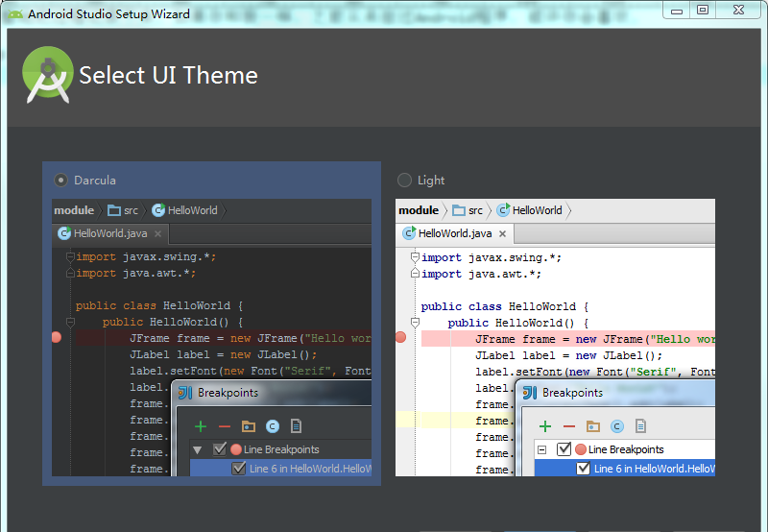Maximize the Setup Wizard window
Image resolution: width=768 pixels, height=532 pixels.
[x=703, y=10]
